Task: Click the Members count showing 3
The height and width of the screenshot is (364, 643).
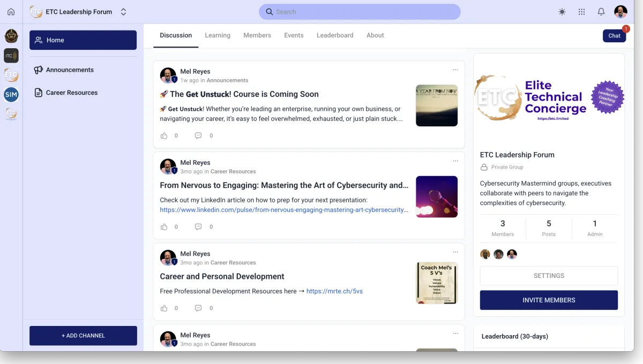Action: (x=503, y=228)
